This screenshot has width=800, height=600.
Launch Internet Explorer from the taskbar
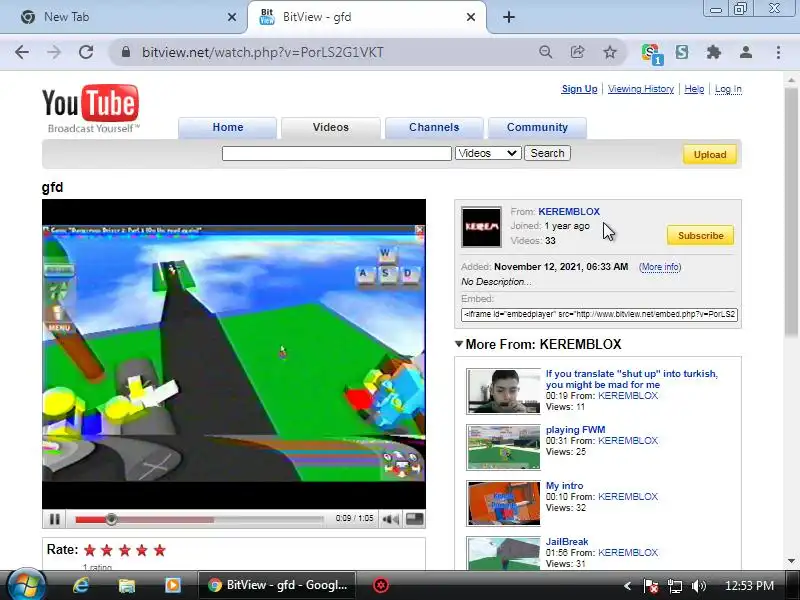(x=81, y=585)
